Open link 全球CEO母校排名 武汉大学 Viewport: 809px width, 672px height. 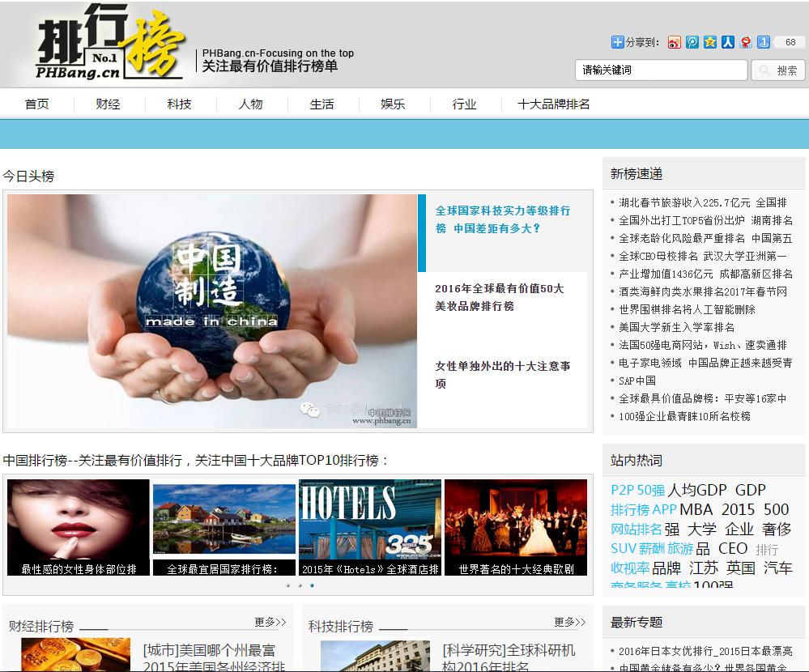tap(702, 257)
